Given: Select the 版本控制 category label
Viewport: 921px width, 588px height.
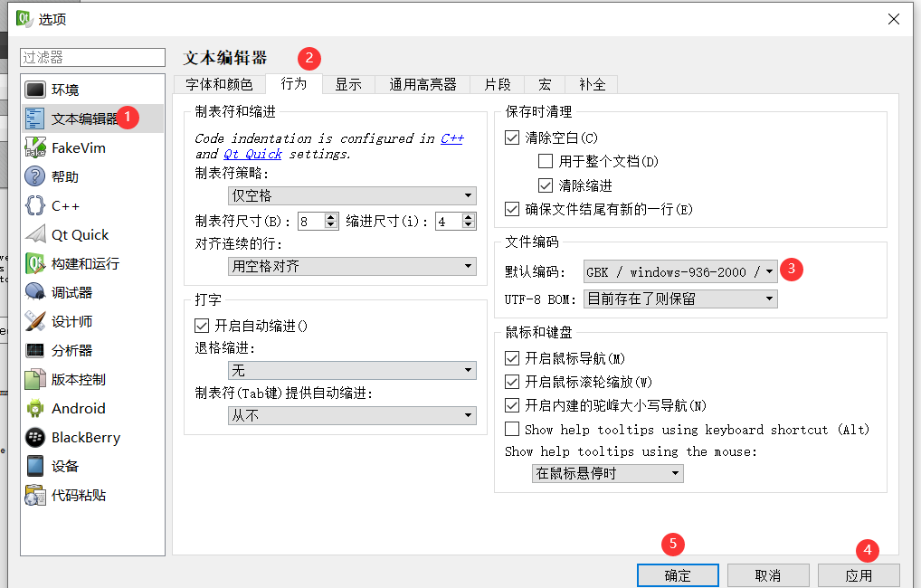Looking at the screenshot, I should [79, 379].
